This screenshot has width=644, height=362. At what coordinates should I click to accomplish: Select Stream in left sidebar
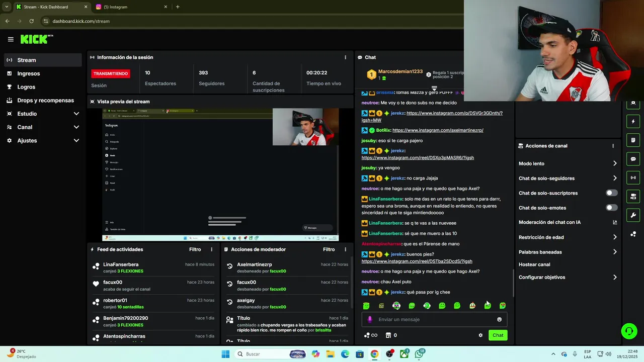(x=43, y=60)
